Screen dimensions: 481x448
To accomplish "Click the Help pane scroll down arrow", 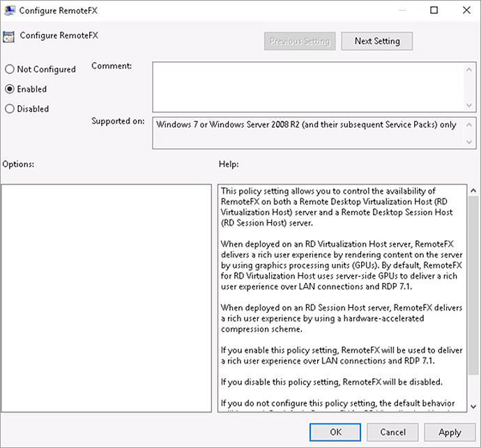I will point(473,407).
